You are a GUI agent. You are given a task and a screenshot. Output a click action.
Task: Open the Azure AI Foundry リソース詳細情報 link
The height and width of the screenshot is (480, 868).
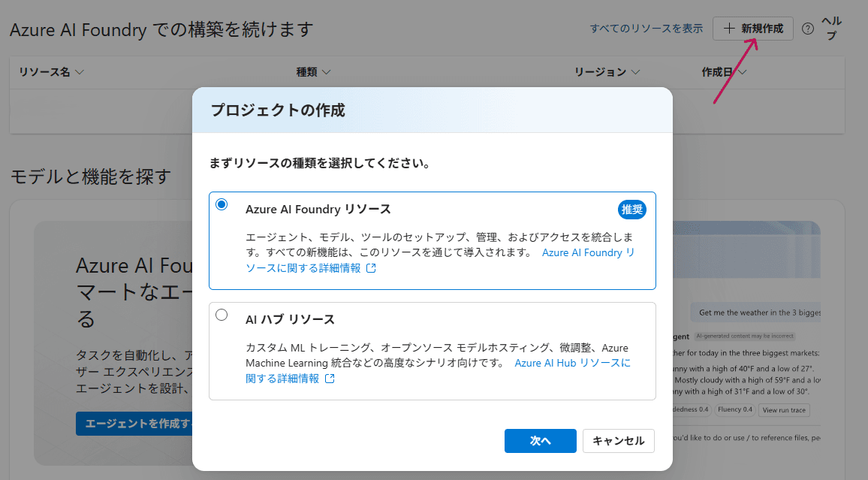[440, 260]
